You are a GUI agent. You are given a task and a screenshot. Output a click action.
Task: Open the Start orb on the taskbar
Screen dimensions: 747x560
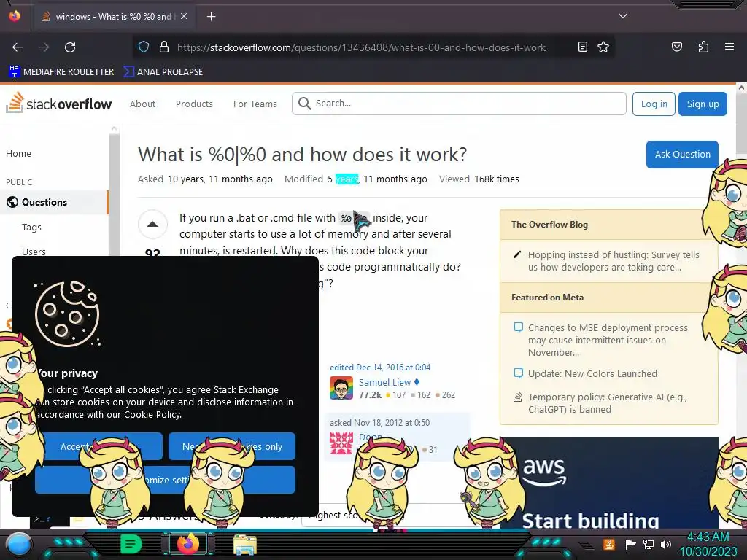tap(18, 544)
